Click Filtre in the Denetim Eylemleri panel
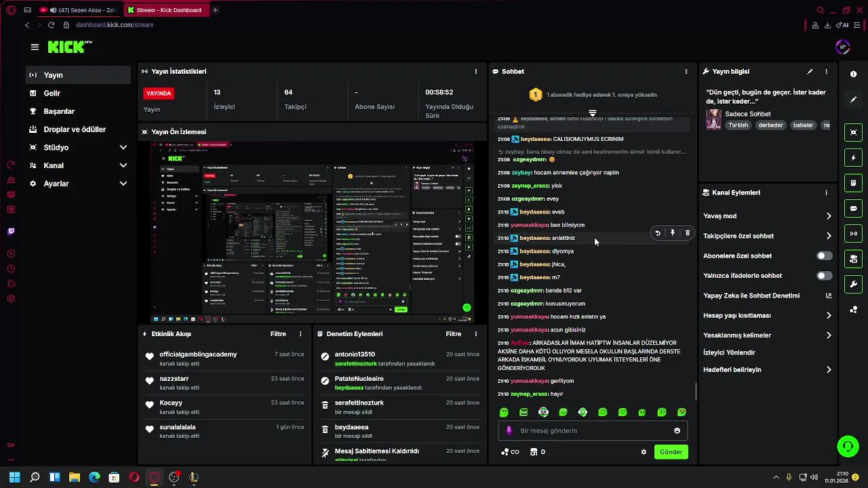Viewport: 868px width, 488px height. point(454,334)
